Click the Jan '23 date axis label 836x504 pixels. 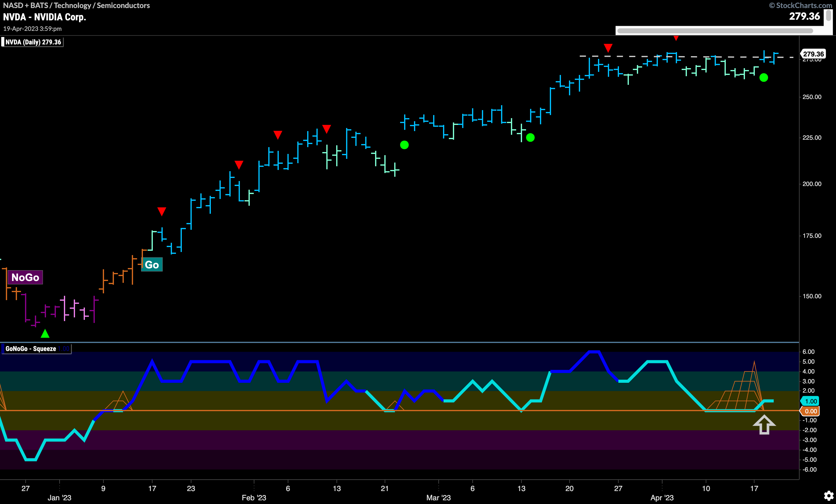(x=59, y=498)
